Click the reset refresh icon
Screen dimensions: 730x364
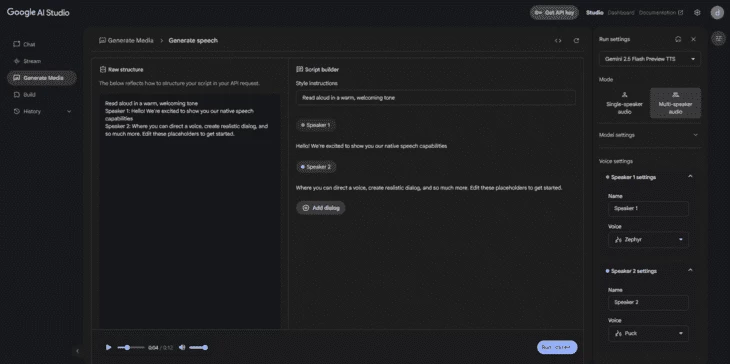point(576,40)
